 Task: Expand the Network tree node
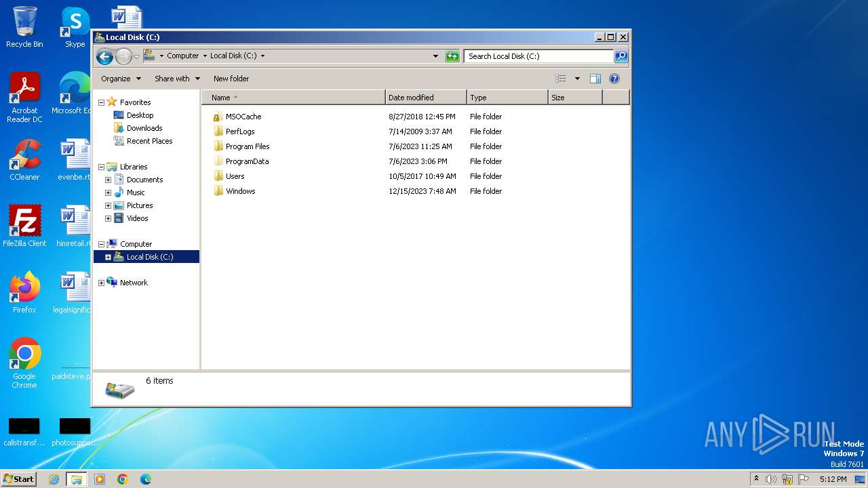pos(101,283)
